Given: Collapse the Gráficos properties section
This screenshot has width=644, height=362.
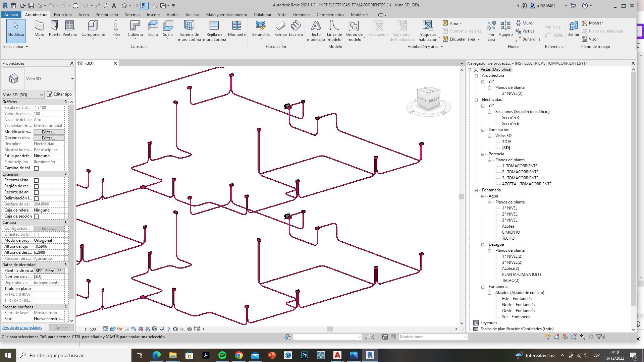Looking at the screenshot, I should pos(65,102).
